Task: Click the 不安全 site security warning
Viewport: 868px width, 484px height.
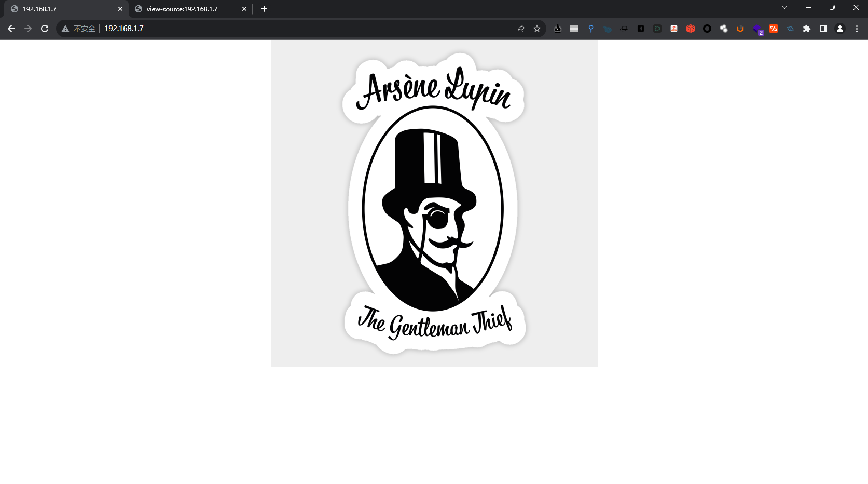Action: [x=79, y=29]
